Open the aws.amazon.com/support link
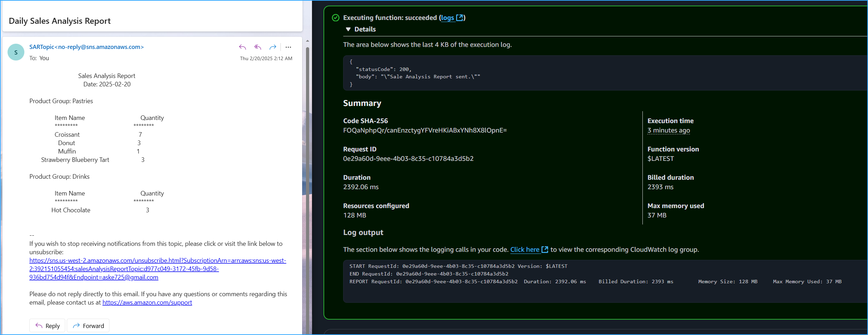Viewport: 868px width, 335px height. [x=147, y=302]
